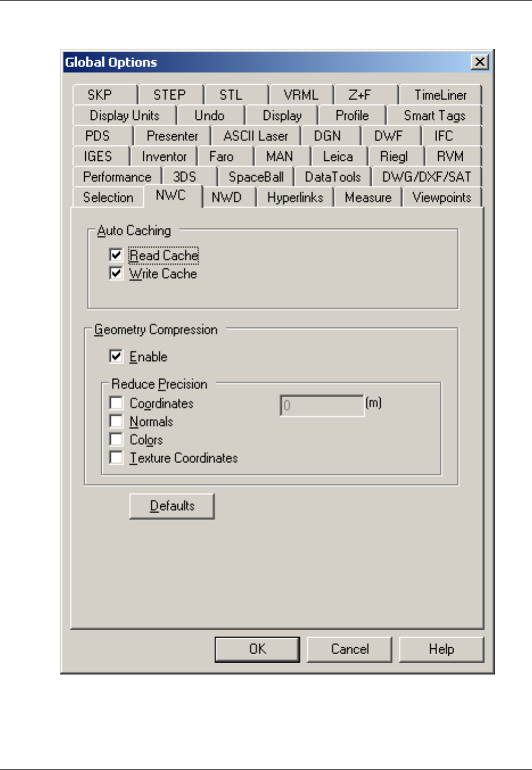The height and width of the screenshot is (770, 532).
Task: Switch to the STEP tab
Action: point(171,94)
